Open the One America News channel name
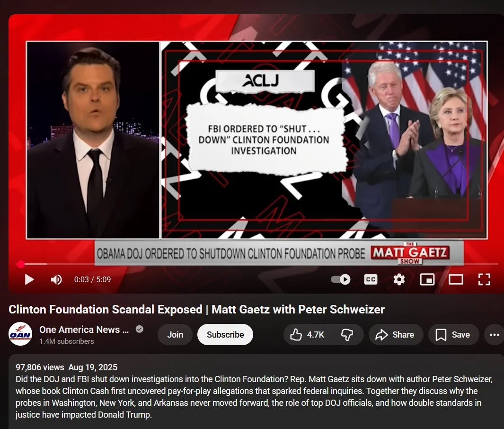This screenshot has width=504, height=429. 84,330
